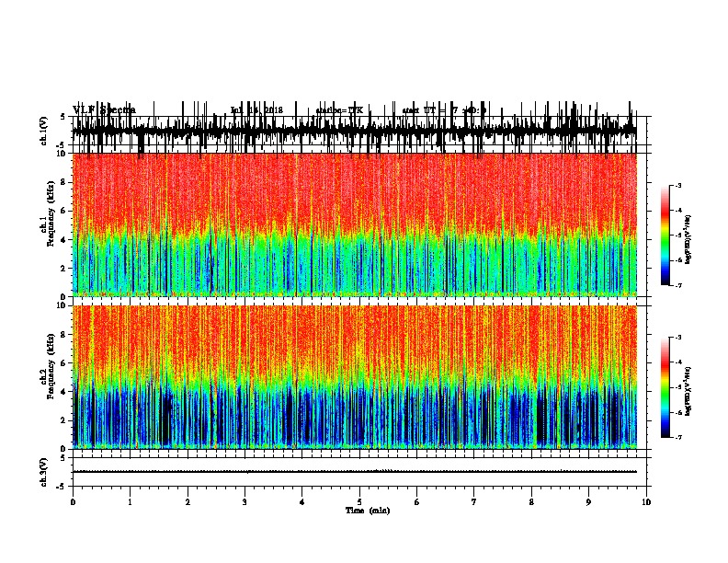This screenshot has height=563, width=728.
Task: Click the 'ch.1(V)' waveform axis label
Action: (x=44, y=131)
